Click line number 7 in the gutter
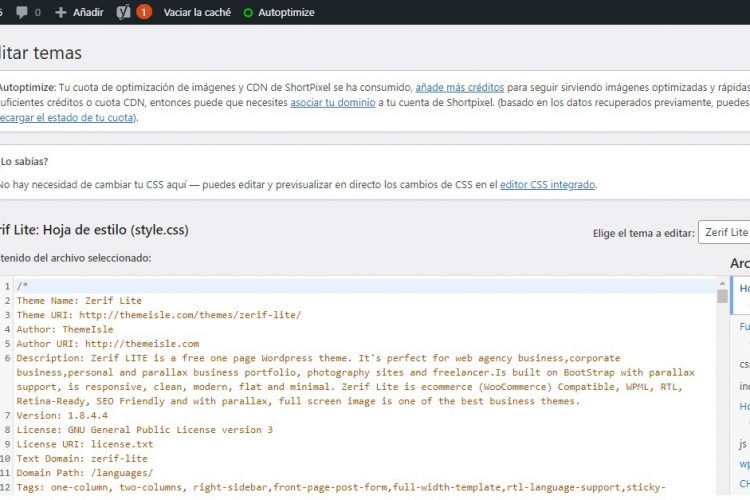 click(x=7, y=415)
